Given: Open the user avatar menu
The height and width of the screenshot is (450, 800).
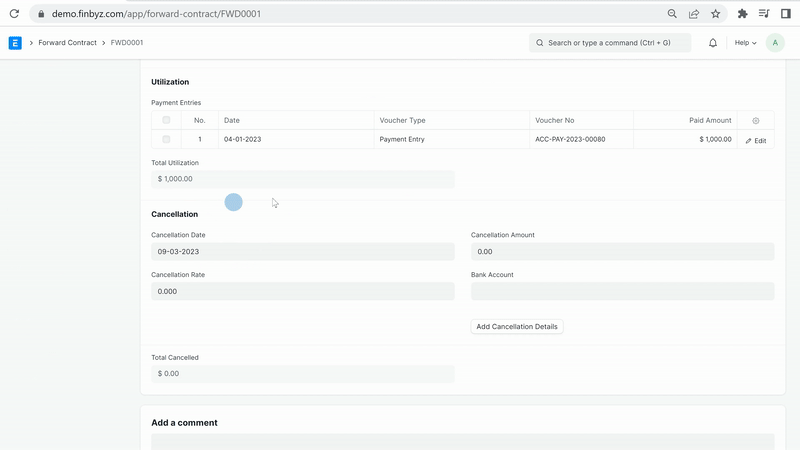Looking at the screenshot, I should coord(775,43).
